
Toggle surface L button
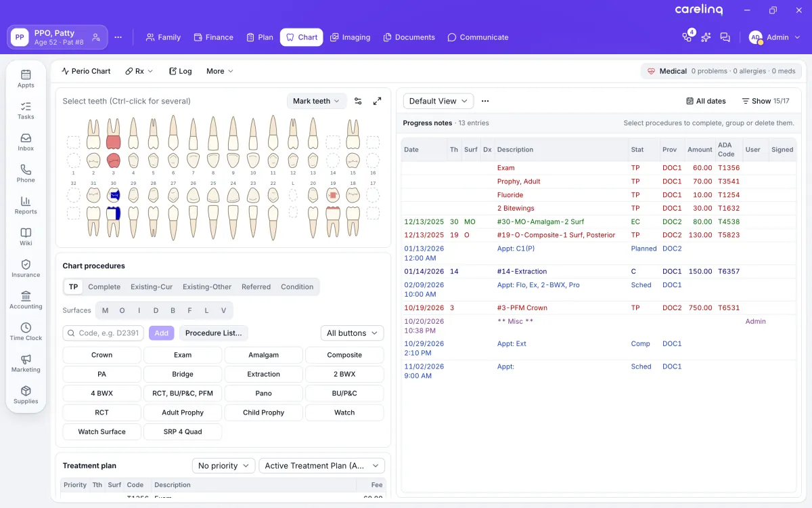[206, 311]
